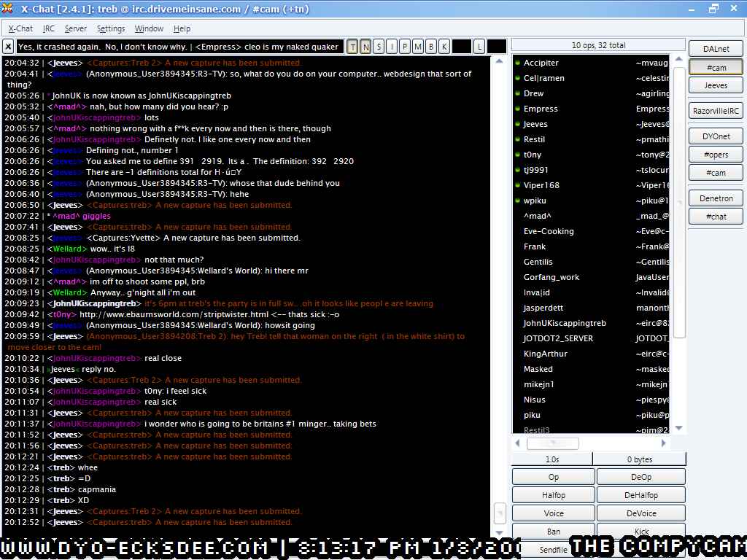This screenshot has width=747, height=560.
Task: Click the ebaumsworld striptwister link in chat
Action: [174, 314]
